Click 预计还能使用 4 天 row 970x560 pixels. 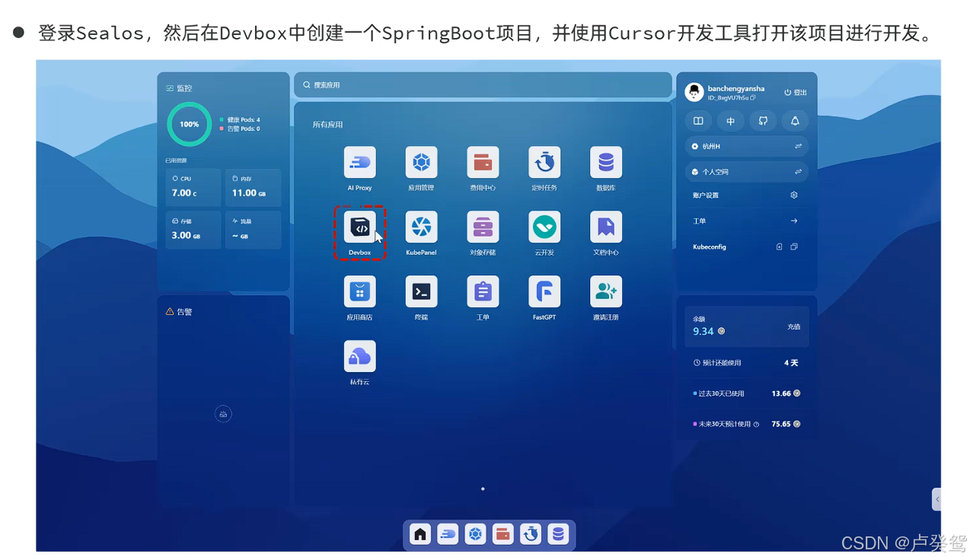(747, 363)
